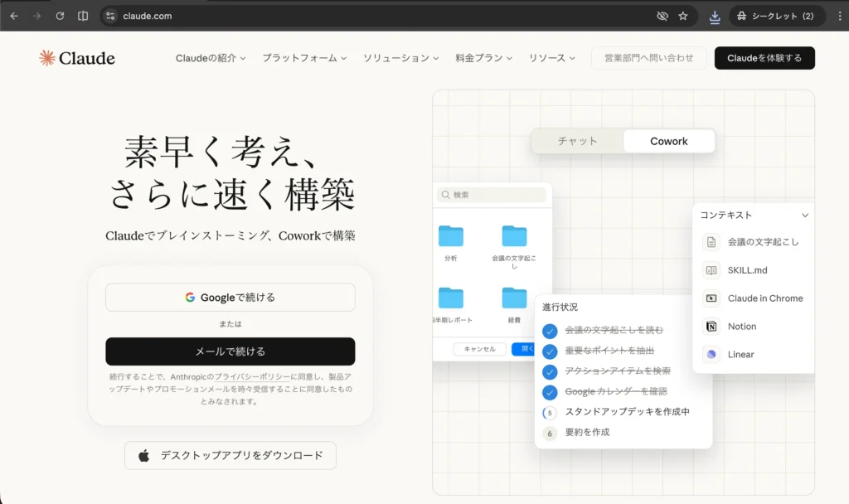The height and width of the screenshot is (504, 849).
Task: Toggle the Google カレンダーを確認 checkmark
Action: click(x=549, y=392)
